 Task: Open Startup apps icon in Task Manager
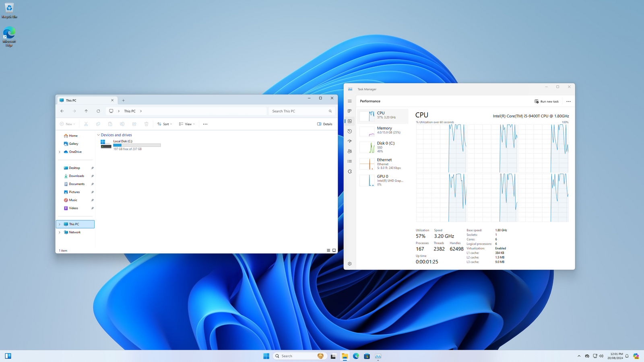tap(349, 141)
